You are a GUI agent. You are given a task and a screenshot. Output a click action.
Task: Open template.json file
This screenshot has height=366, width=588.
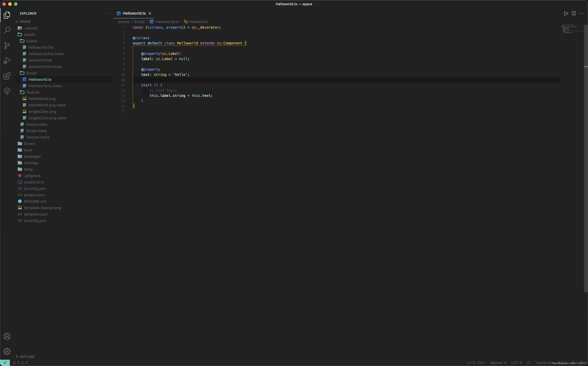click(x=36, y=214)
